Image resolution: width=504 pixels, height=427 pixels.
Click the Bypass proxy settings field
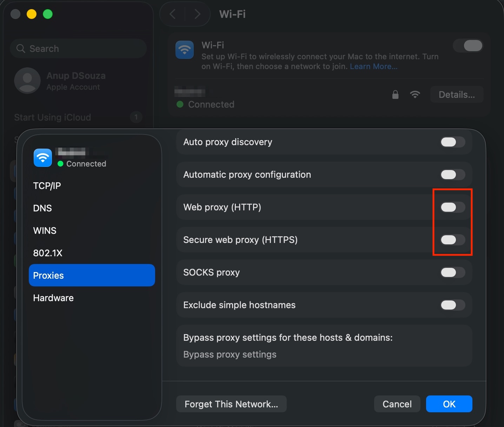point(230,354)
